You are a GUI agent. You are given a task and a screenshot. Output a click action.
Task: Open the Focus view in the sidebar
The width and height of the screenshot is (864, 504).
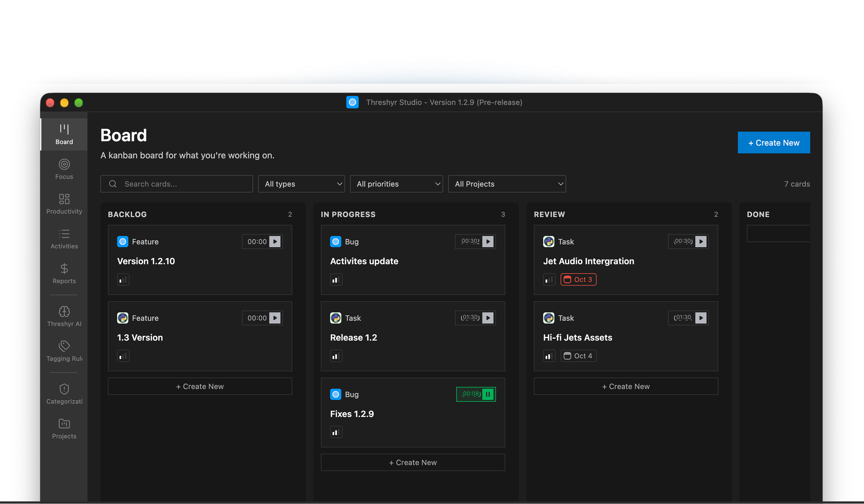[64, 169]
